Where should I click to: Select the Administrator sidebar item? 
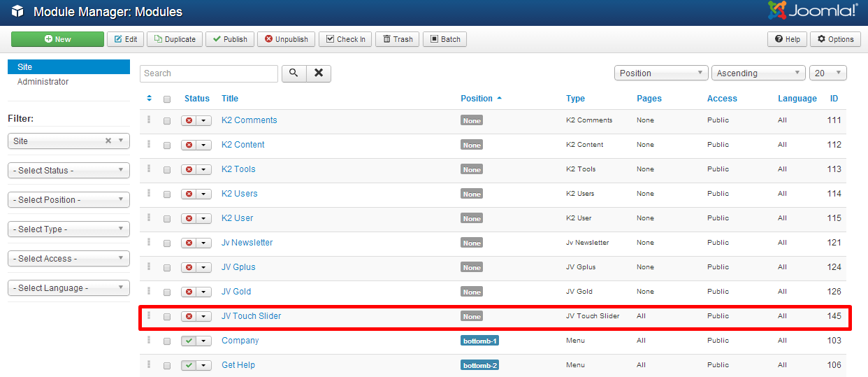[x=43, y=82]
